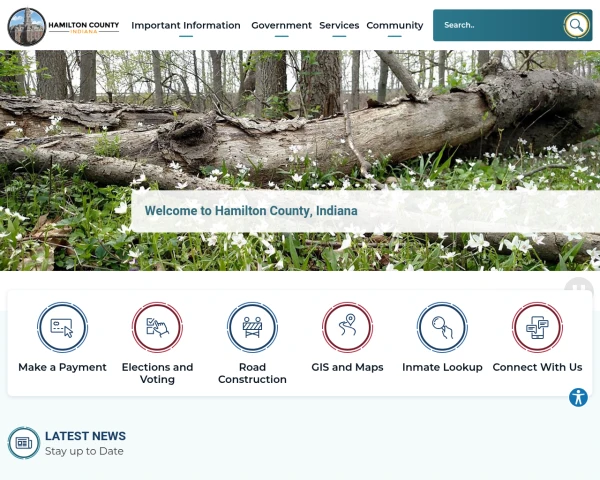The height and width of the screenshot is (480, 600).
Task: Click the Make a Payment link text
Action: tap(62, 367)
